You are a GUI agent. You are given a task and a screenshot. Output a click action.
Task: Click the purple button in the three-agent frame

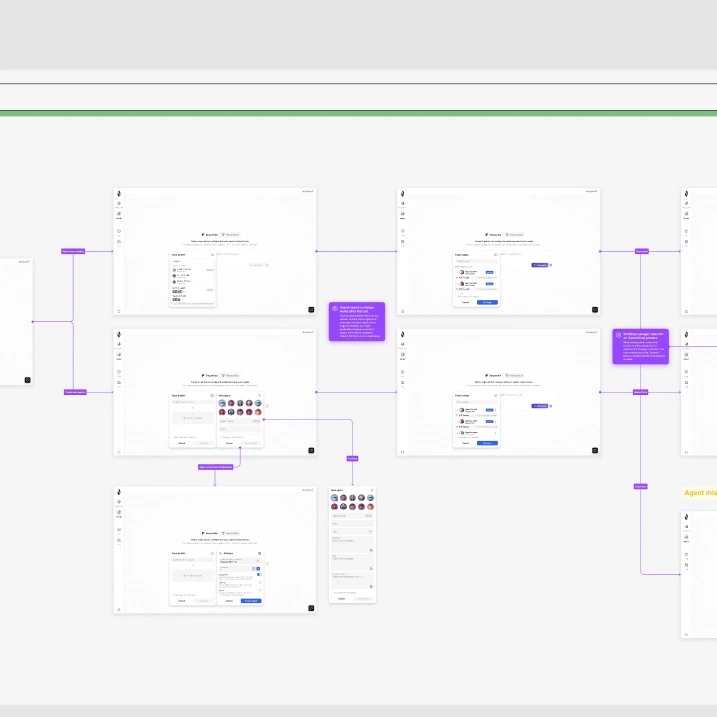(x=540, y=406)
